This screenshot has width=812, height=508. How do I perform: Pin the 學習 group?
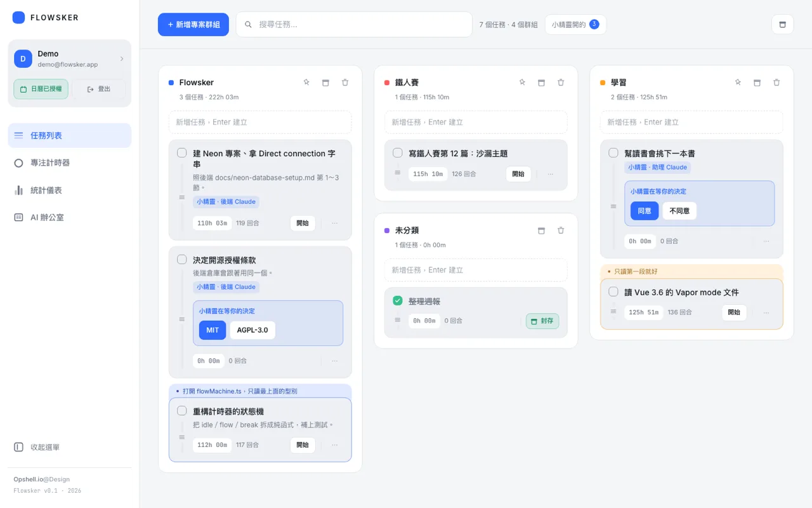coord(738,83)
